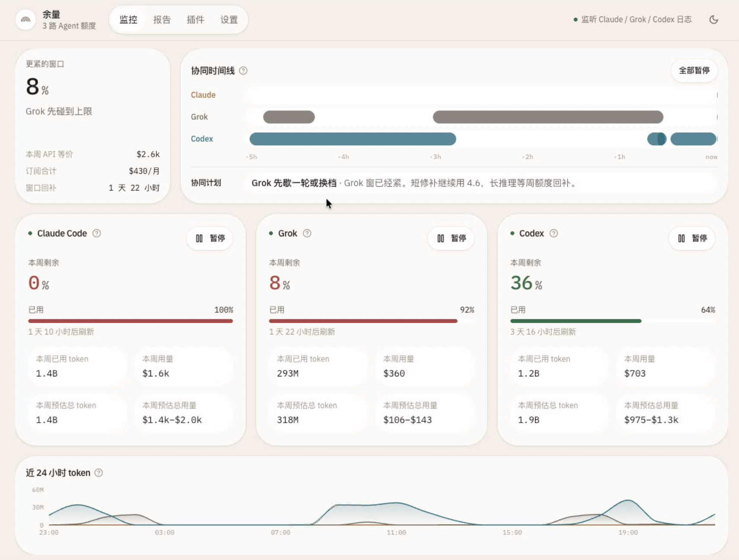Click the 60M chart y-axis label
The width and height of the screenshot is (739, 560).
tap(38, 490)
